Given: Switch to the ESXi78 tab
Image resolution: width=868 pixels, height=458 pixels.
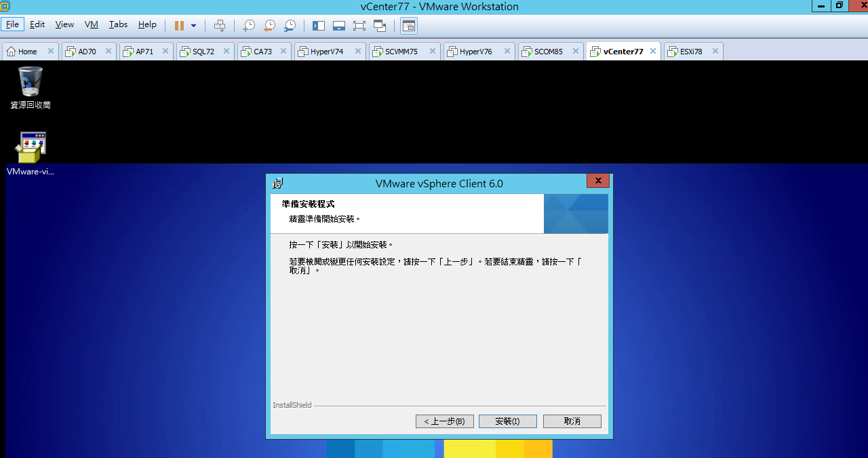Looking at the screenshot, I should pyautogui.click(x=691, y=52).
